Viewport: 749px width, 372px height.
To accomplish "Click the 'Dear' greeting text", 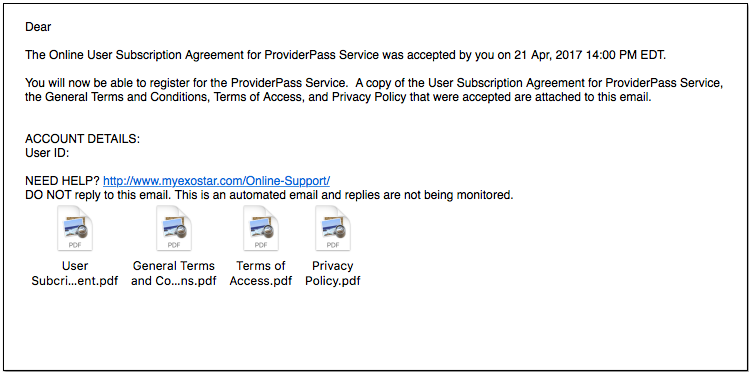I will 38,27.
